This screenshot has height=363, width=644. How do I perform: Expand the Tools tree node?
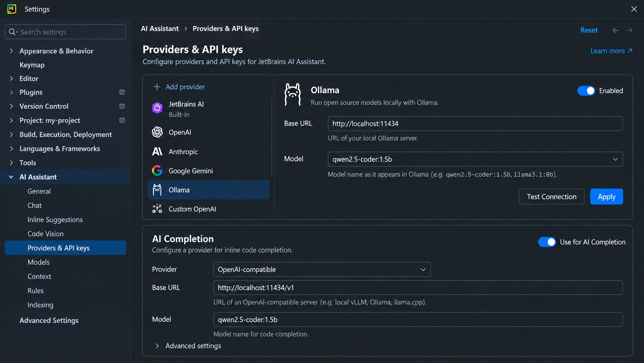[x=11, y=163]
